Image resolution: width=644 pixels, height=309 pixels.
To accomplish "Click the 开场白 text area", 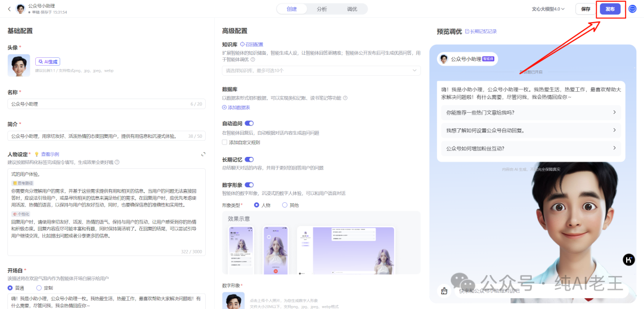I will pyautogui.click(x=106, y=301).
